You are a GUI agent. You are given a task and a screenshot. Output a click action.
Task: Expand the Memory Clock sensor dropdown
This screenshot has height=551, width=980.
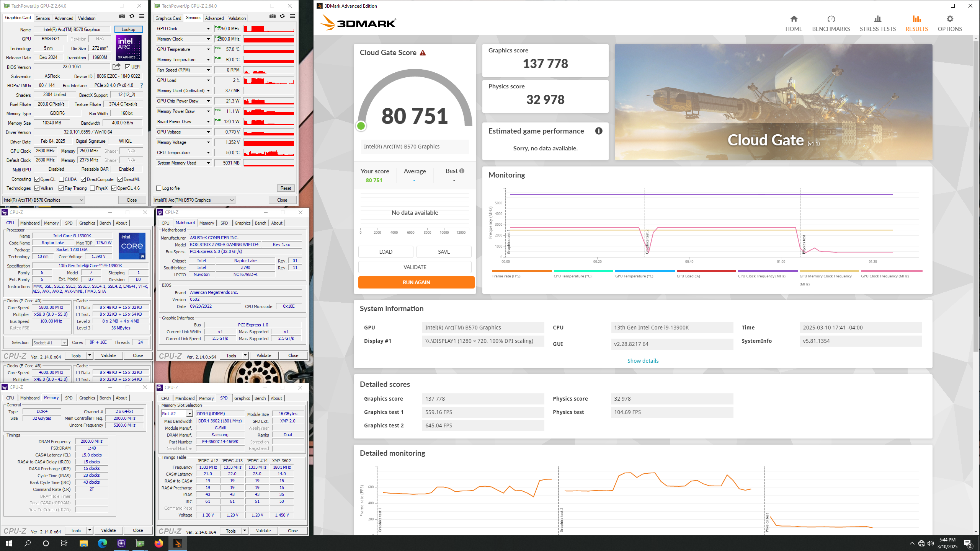[x=208, y=39]
